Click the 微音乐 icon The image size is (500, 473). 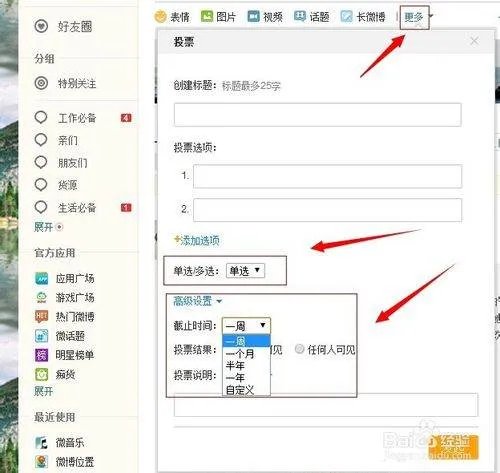[x=42, y=443]
